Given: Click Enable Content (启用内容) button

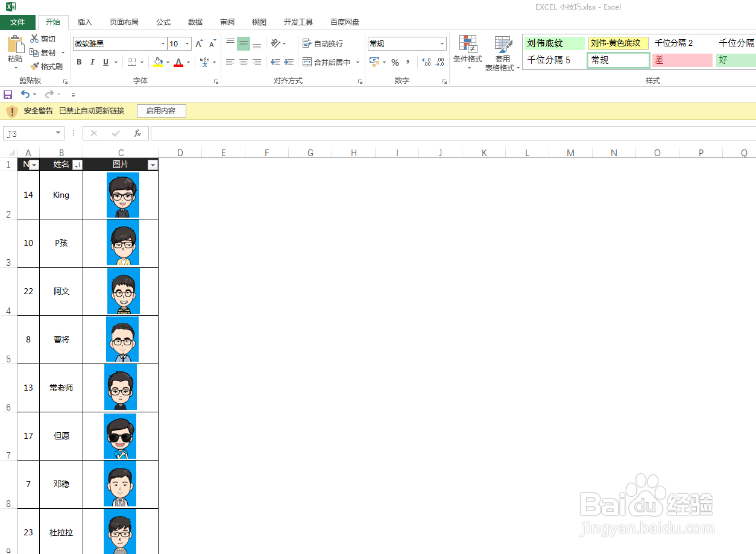Looking at the screenshot, I should [161, 111].
